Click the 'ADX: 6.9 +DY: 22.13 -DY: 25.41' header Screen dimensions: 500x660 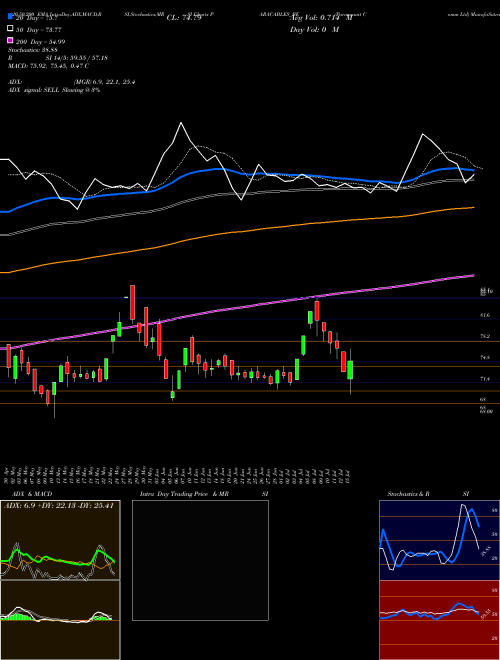[x=59, y=506]
